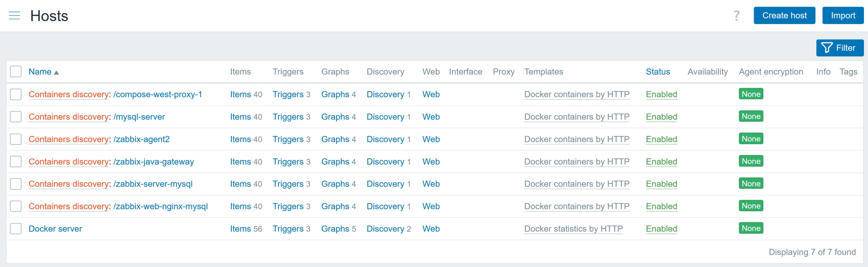868x267 pixels.
Task: Tick the select-all hosts checkbox
Action: pos(16,72)
